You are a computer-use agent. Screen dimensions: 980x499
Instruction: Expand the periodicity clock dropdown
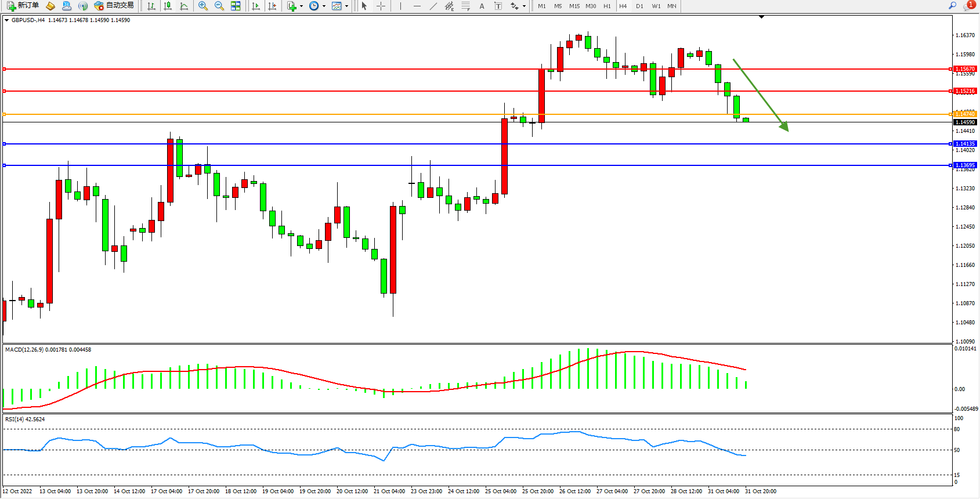pos(324,6)
